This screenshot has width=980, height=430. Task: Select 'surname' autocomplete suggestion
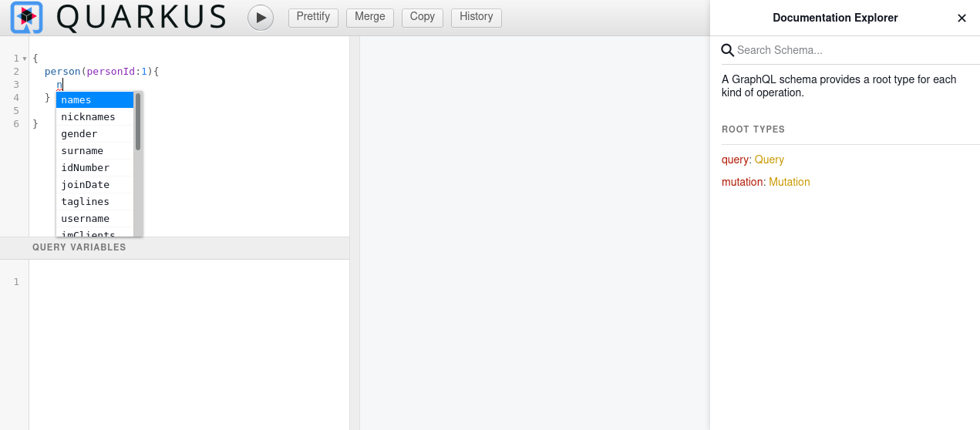click(95, 151)
